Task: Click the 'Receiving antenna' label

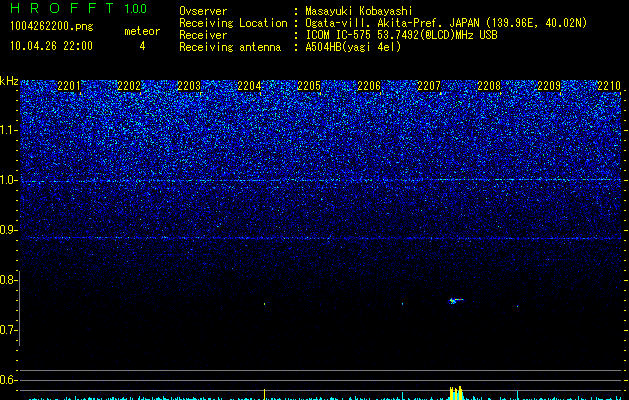Action: tap(230, 47)
